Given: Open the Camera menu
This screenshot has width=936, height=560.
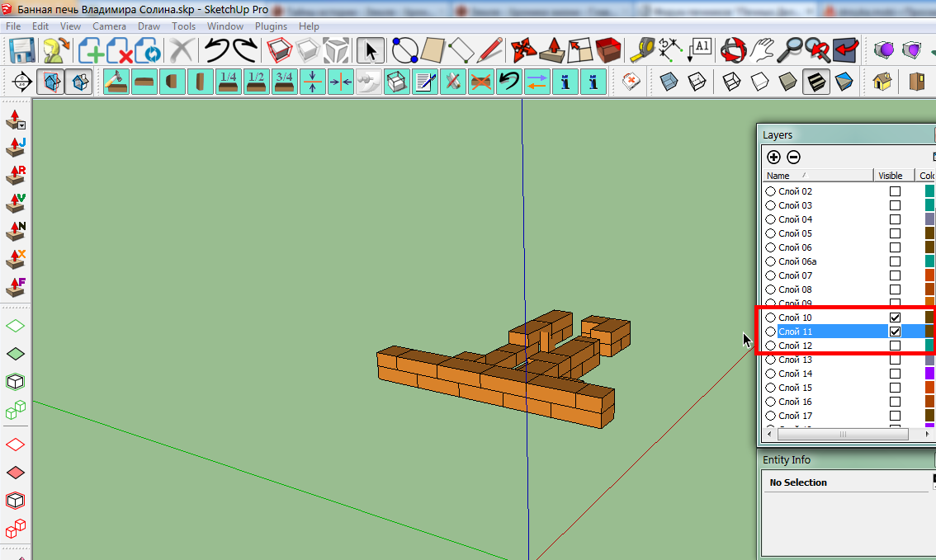Looking at the screenshot, I should 109,26.
